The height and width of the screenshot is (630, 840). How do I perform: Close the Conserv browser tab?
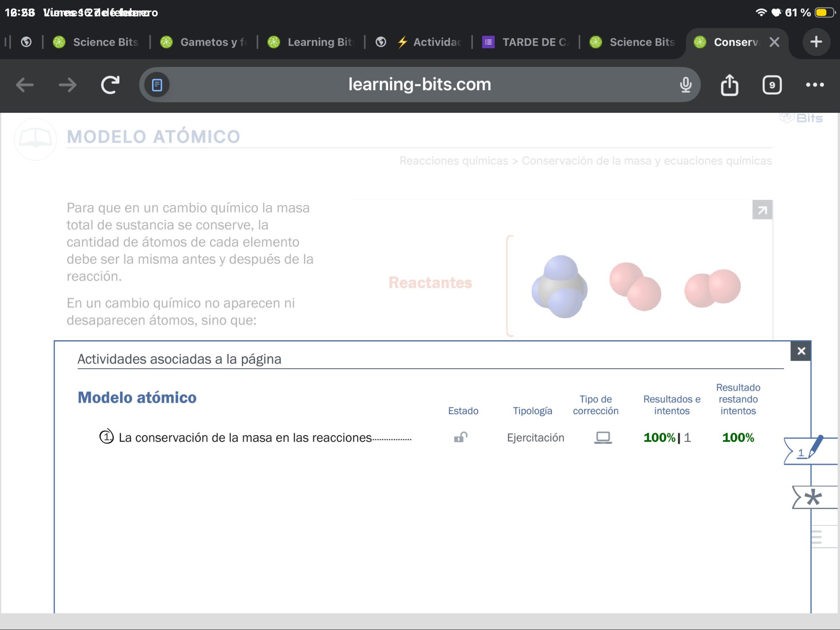click(774, 42)
